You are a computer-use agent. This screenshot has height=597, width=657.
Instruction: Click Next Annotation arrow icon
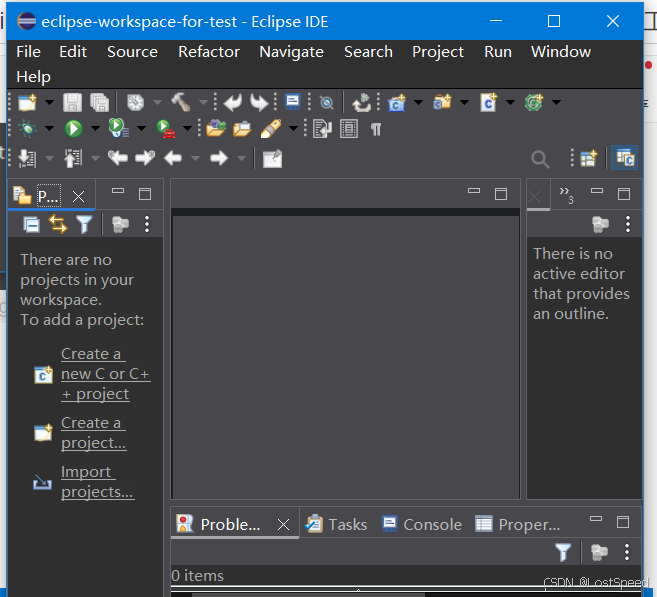[x=27, y=158]
